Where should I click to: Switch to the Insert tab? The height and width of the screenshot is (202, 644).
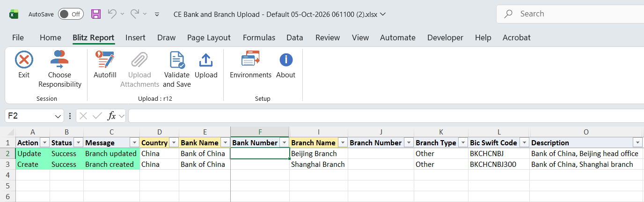(135, 37)
